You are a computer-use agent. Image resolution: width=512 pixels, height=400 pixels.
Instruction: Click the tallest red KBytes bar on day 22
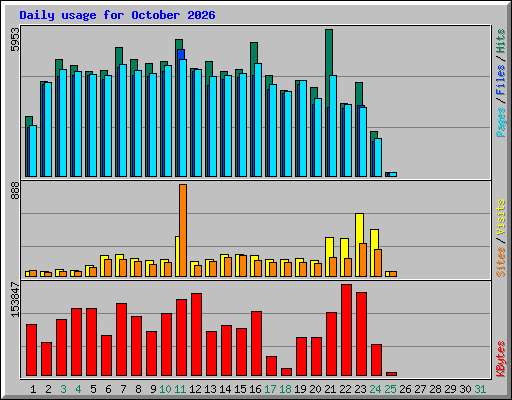pos(346,330)
